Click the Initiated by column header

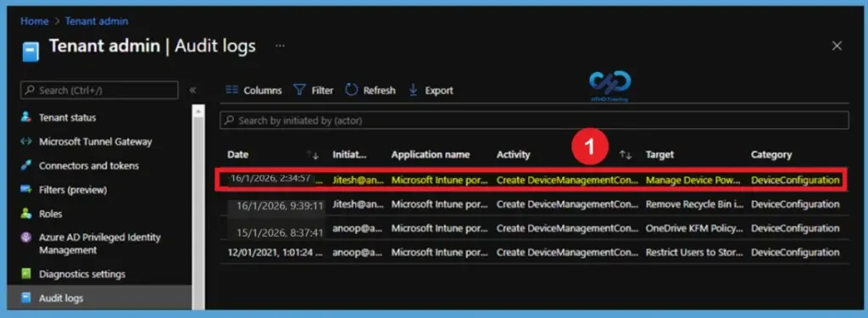point(349,155)
